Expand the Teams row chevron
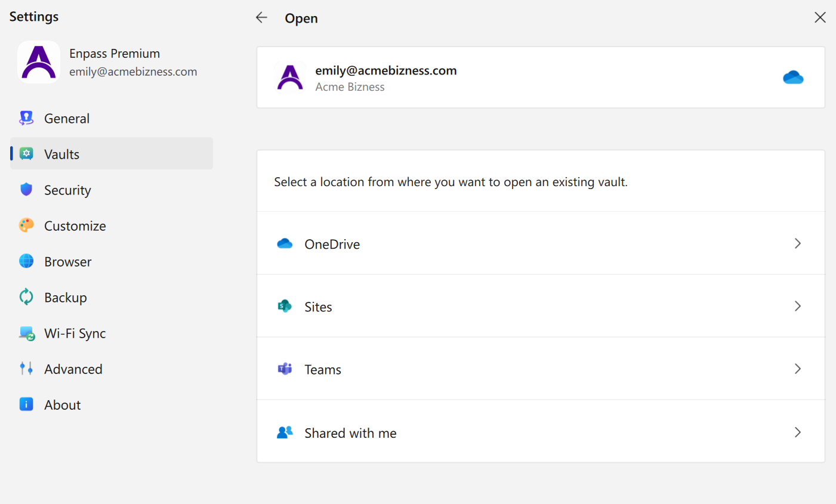Image resolution: width=836 pixels, height=504 pixels. 798,369
